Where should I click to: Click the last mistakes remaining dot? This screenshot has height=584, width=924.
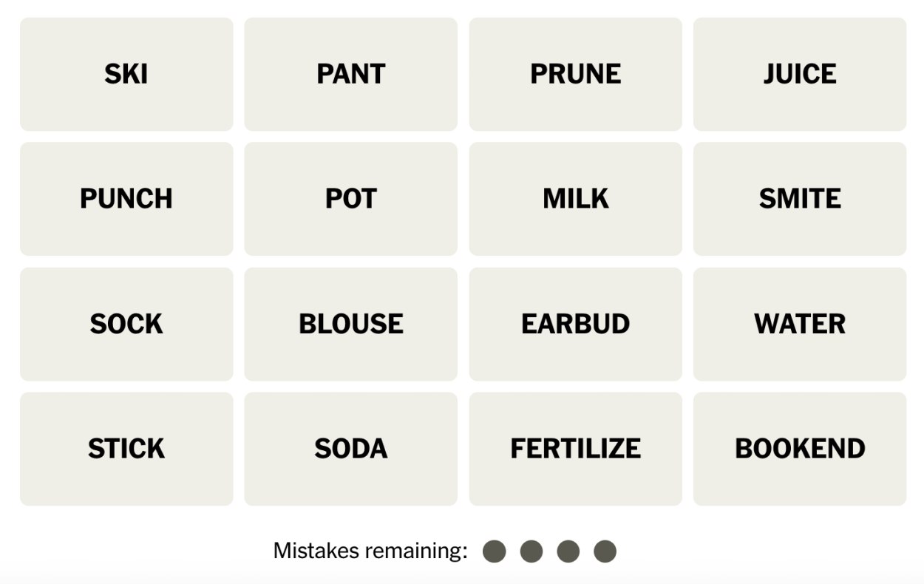(x=605, y=551)
